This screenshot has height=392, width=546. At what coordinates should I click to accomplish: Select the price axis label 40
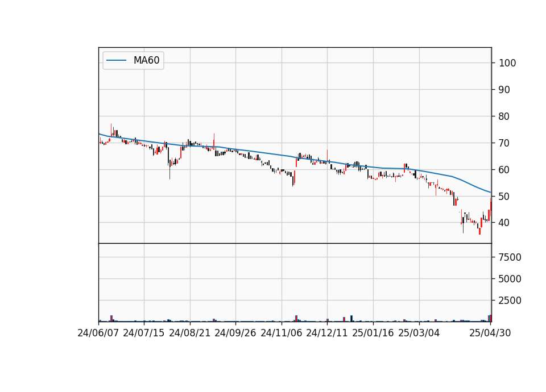(504, 223)
